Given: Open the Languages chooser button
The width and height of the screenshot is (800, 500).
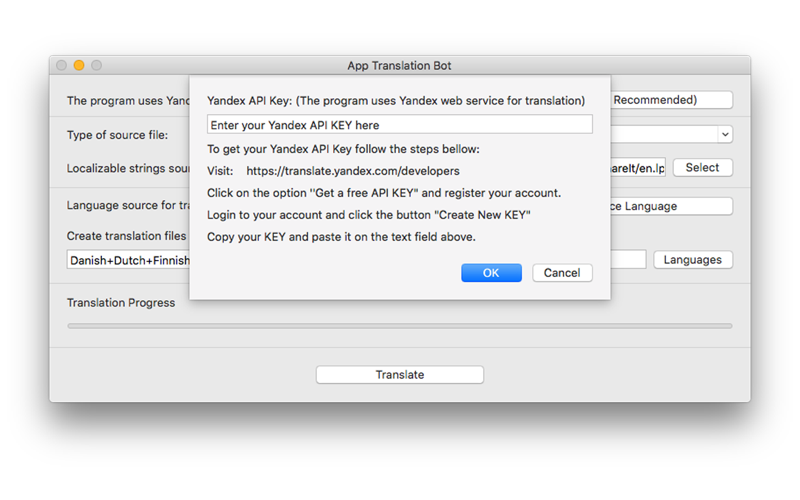Looking at the screenshot, I should coord(693,260).
